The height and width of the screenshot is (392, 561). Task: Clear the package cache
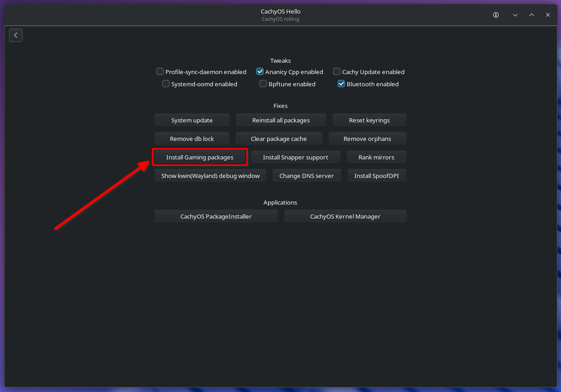point(279,139)
